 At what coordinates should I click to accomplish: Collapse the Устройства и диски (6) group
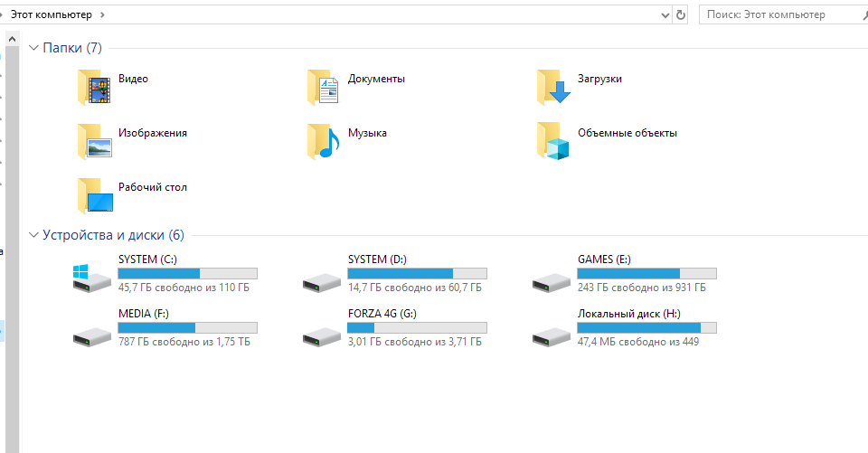[x=34, y=235]
